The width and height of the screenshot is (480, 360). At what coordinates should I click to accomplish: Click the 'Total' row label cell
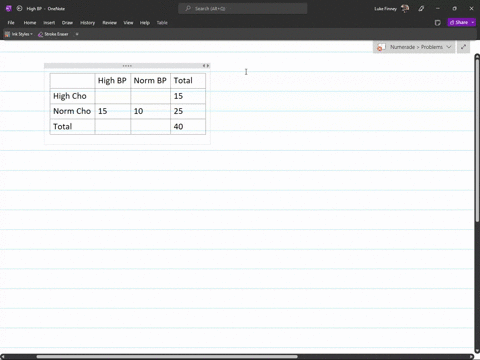pos(72,127)
